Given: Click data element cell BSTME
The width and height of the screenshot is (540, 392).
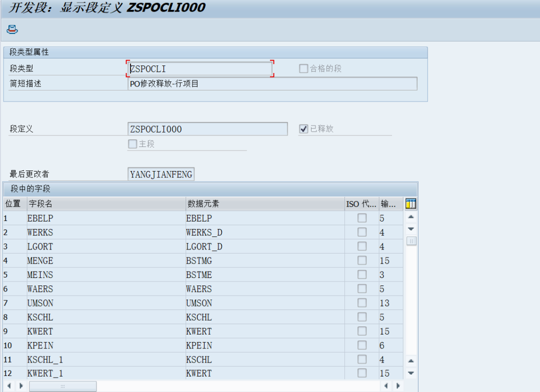Looking at the screenshot, I should [265, 274].
